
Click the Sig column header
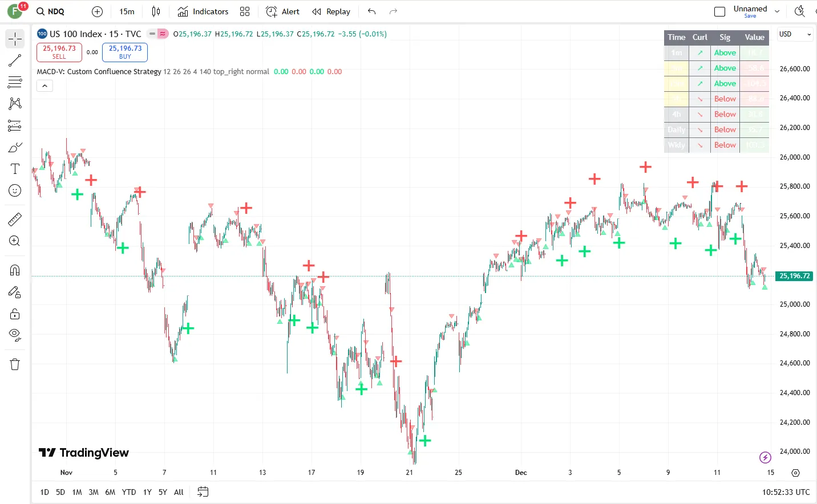point(725,37)
